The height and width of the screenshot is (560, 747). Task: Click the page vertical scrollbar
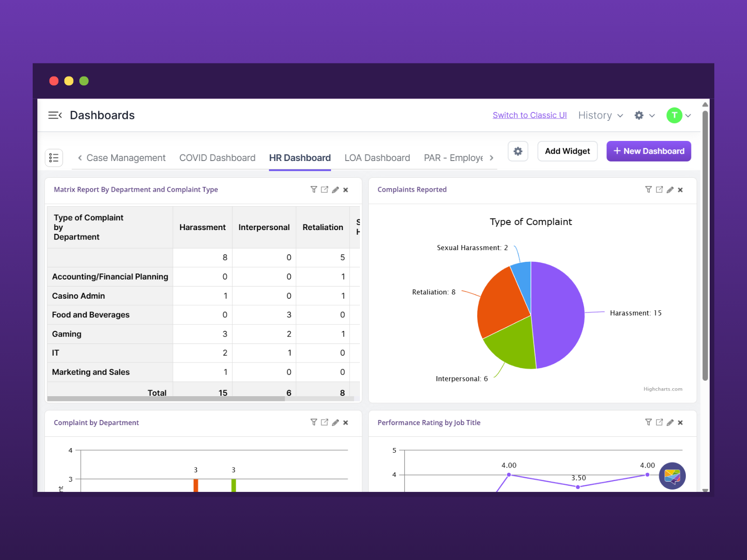(705, 245)
